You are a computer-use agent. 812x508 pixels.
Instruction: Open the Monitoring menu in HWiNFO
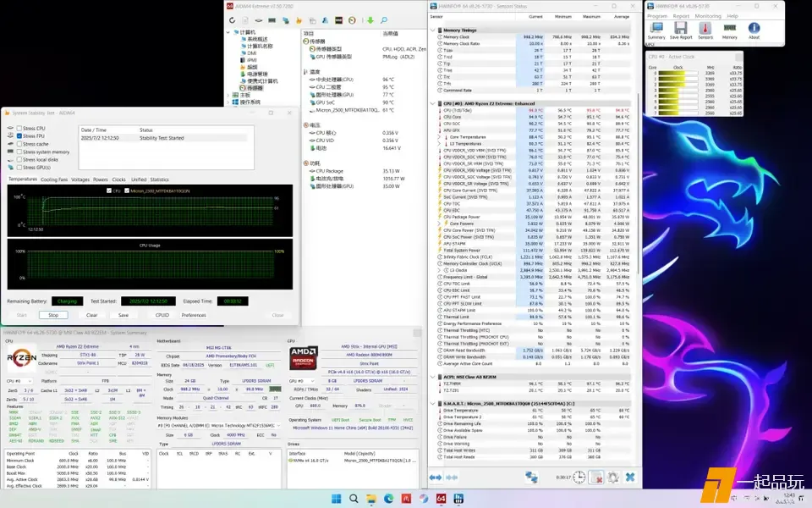(x=708, y=16)
